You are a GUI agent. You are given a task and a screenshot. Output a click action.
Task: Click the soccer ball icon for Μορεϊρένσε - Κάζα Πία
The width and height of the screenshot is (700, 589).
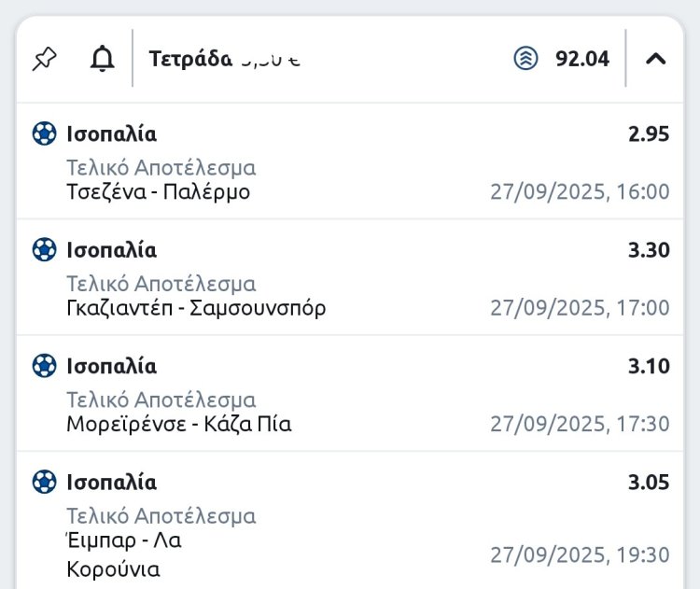click(x=44, y=366)
